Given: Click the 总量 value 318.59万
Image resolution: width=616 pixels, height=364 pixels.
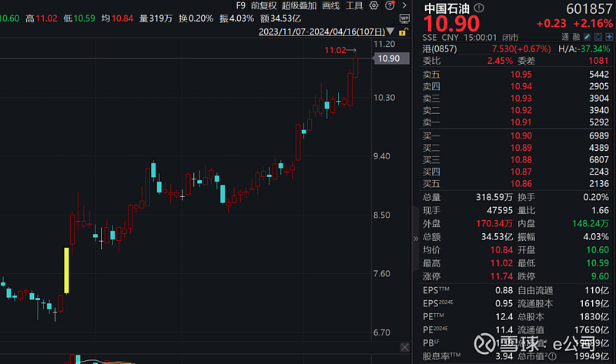Looking at the screenshot, I should click(494, 197).
